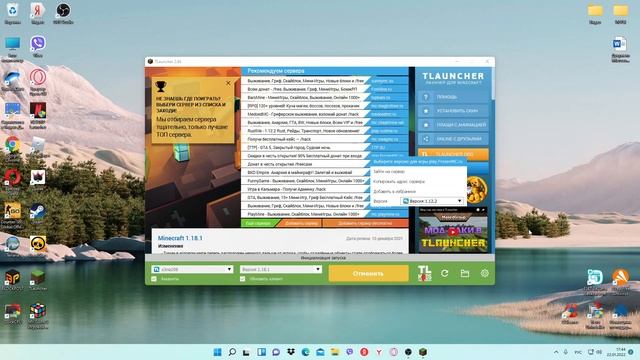The image size is (640, 360).
Task: Open the ПОМОЩЬ help question-mark icon
Action: pos(426,97)
